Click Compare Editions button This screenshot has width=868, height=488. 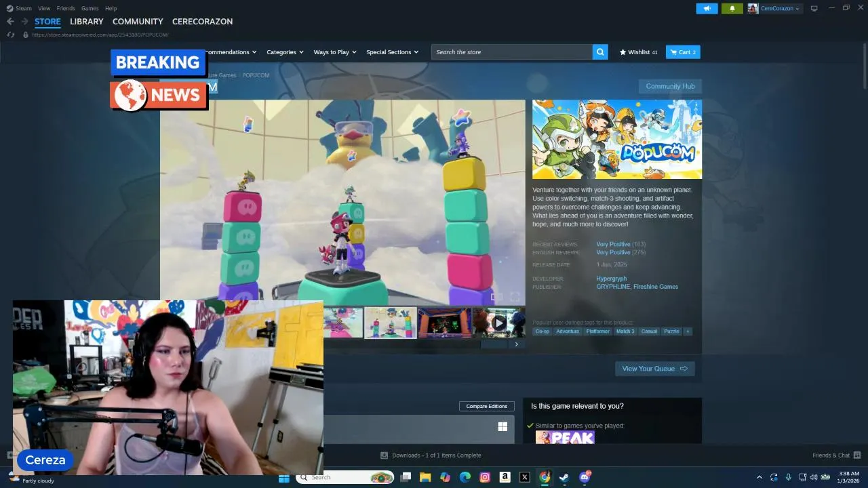[487, 406]
